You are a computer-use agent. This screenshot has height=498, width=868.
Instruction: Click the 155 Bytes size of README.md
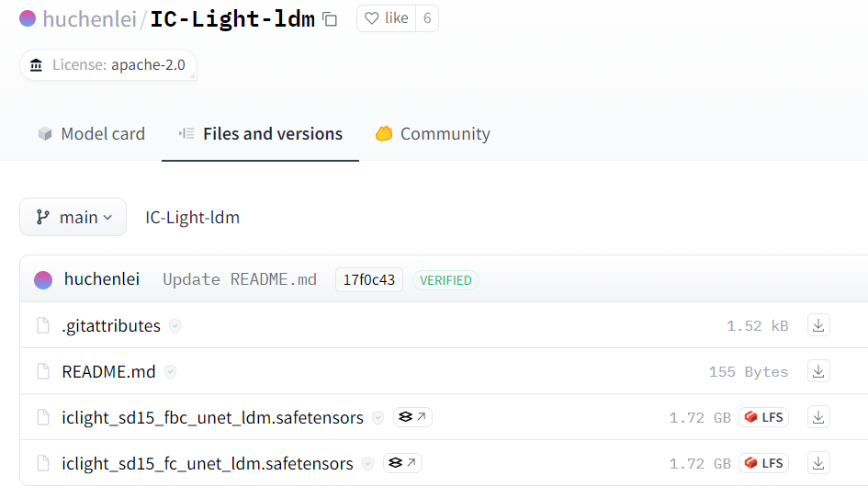(749, 372)
